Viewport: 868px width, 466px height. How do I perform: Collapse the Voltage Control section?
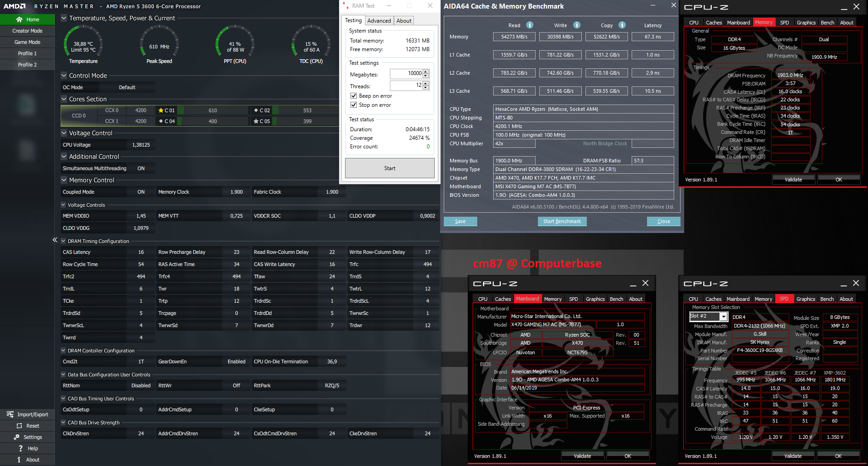click(64, 133)
